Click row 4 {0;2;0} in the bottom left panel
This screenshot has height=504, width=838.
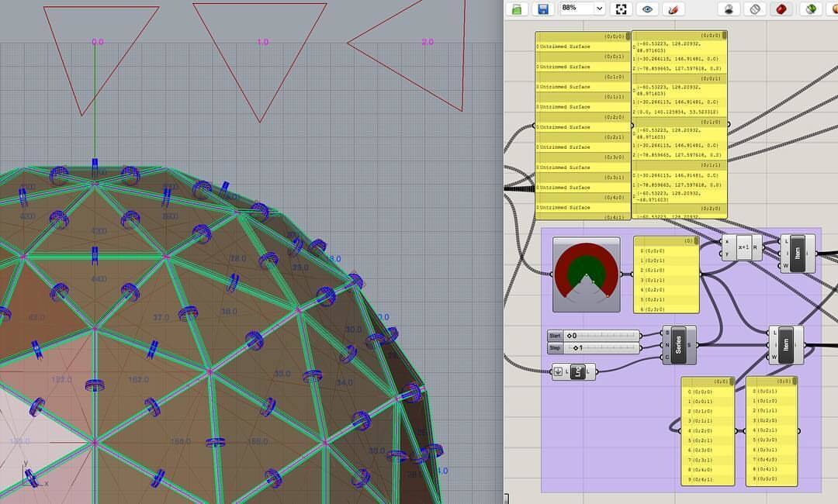tap(708, 431)
